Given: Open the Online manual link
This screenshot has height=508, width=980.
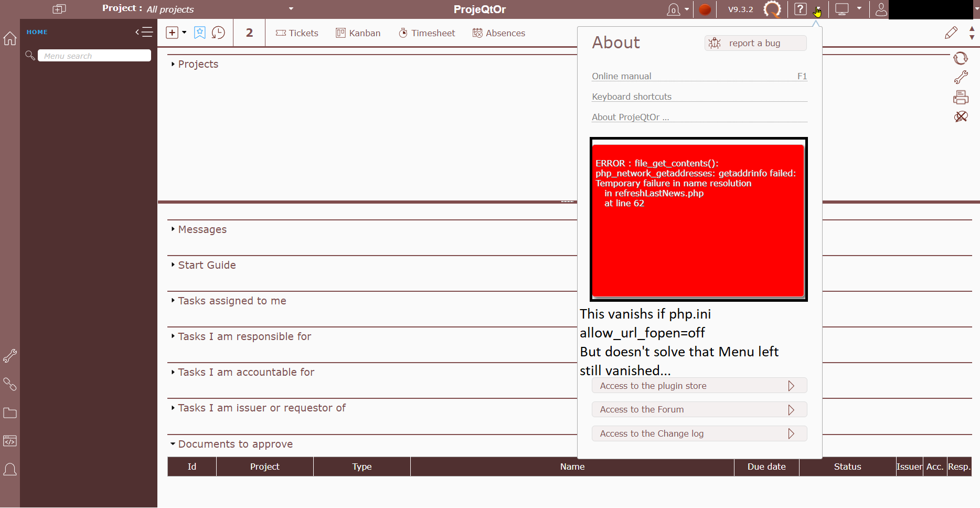Looking at the screenshot, I should [621, 76].
